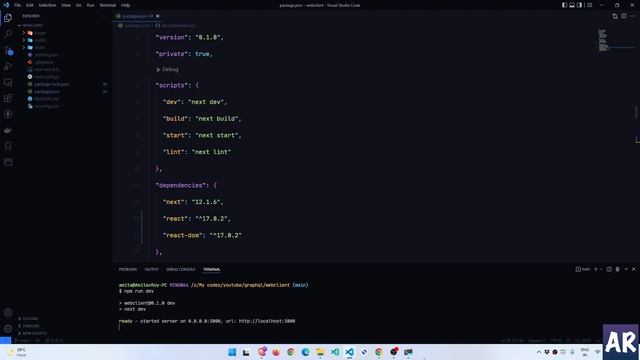The width and height of the screenshot is (640, 360).
Task: Open Source Control view with pending badge
Action: click(x=8, y=50)
